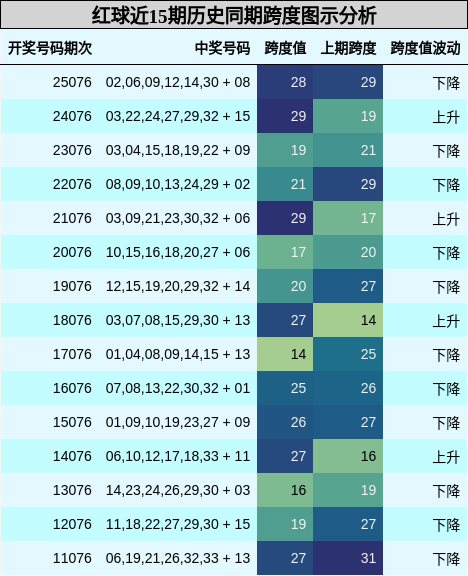Click winning numbers 10,15,16,18,20,27 + 06

click(x=178, y=252)
